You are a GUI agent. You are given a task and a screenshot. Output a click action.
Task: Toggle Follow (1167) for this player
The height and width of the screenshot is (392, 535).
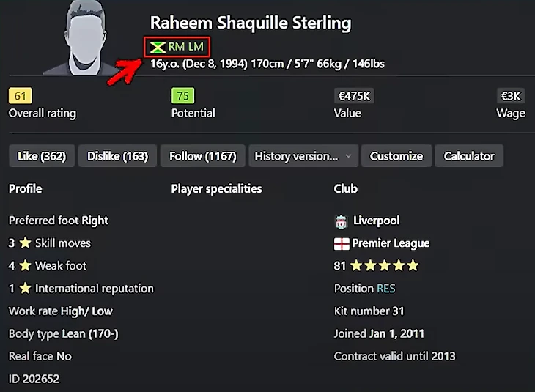(203, 156)
